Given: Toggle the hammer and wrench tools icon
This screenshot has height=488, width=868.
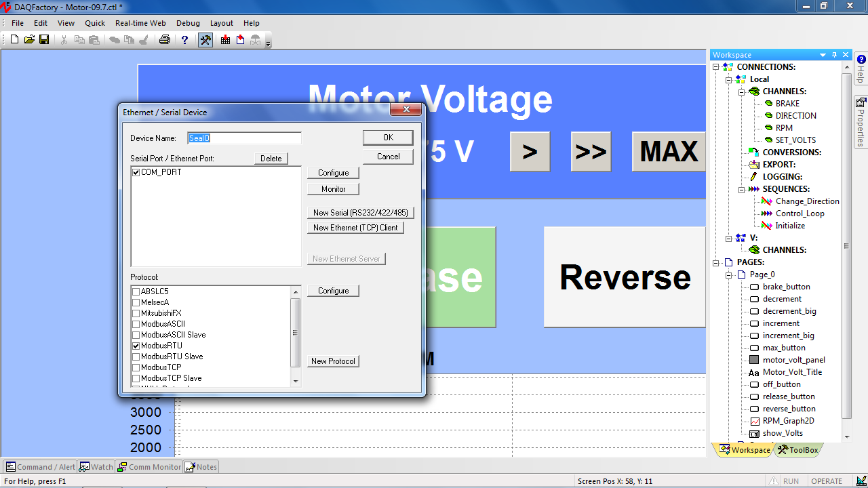Looking at the screenshot, I should pyautogui.click(x=205, y=40).
